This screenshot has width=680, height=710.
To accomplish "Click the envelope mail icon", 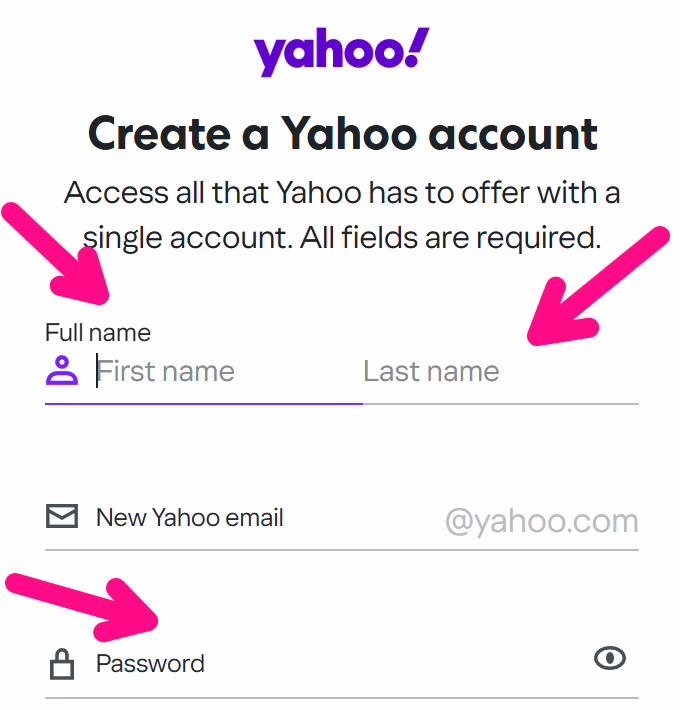I will click(62, 517).
